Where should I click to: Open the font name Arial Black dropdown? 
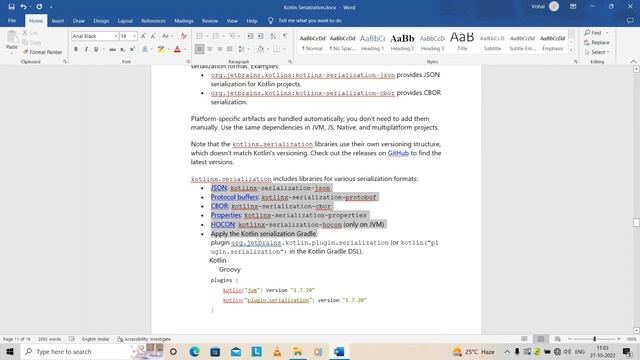click(x=116, y=36)
